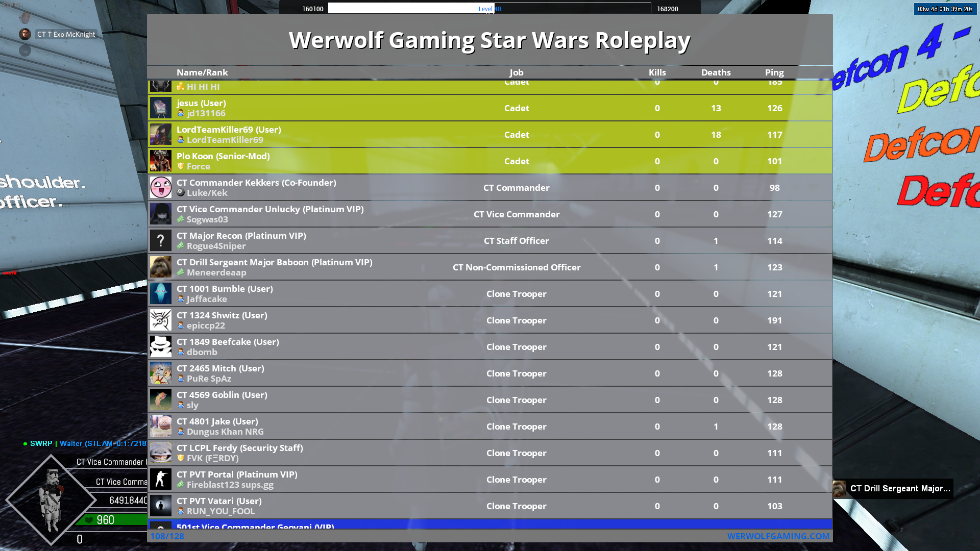Screen dimensions: 980x551
Task: Sort by the Name/Rank column header
Action: (x=202, y=72)
